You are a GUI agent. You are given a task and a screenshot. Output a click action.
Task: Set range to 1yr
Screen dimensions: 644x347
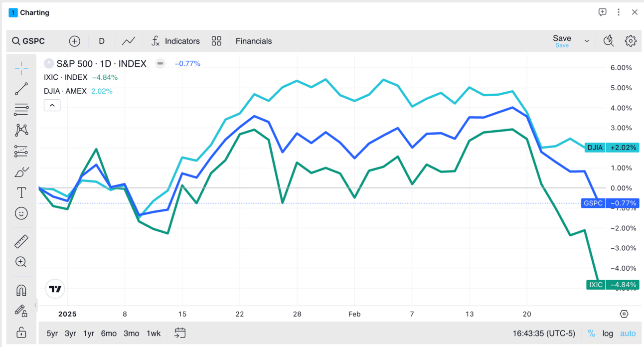point(89,334)
